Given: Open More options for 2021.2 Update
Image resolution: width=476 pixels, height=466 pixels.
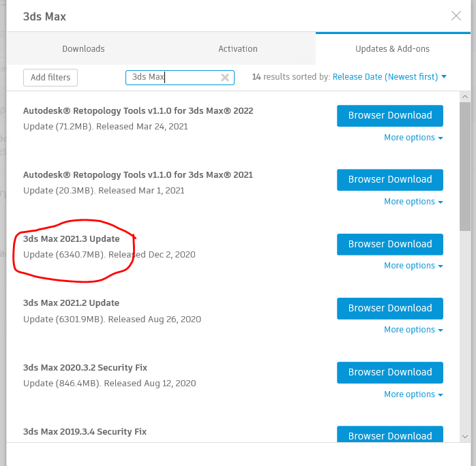Looking at the screenshot, I should pos(413,330).
